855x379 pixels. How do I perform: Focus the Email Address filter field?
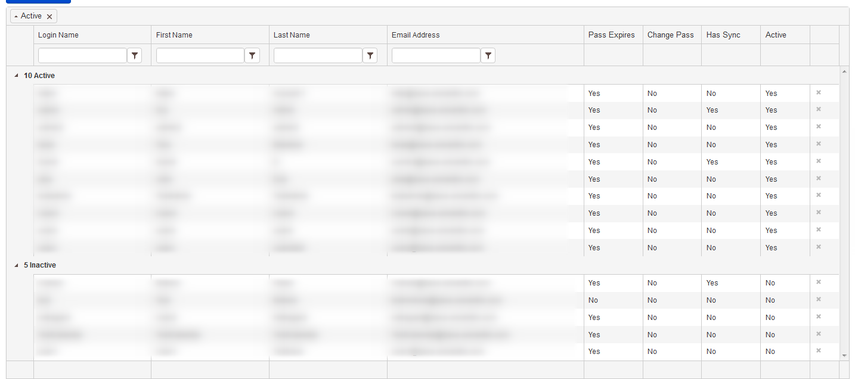(x=436, y=56)
